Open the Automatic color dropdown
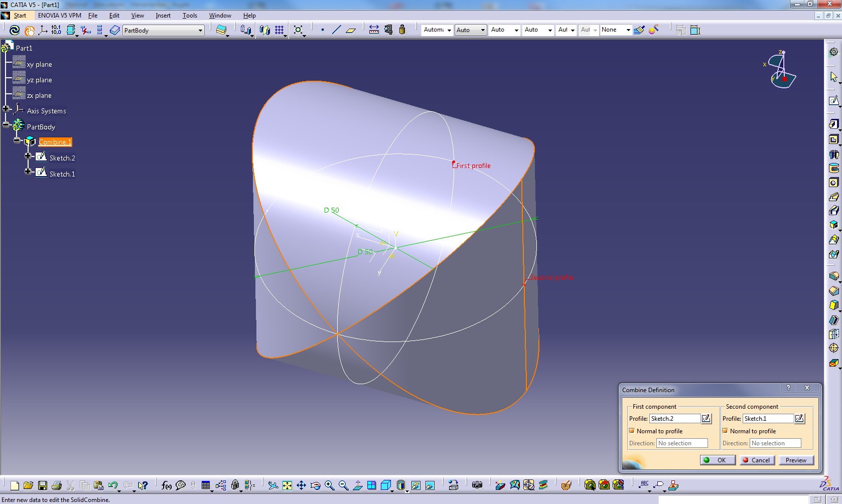 click(x=449, y=30)
